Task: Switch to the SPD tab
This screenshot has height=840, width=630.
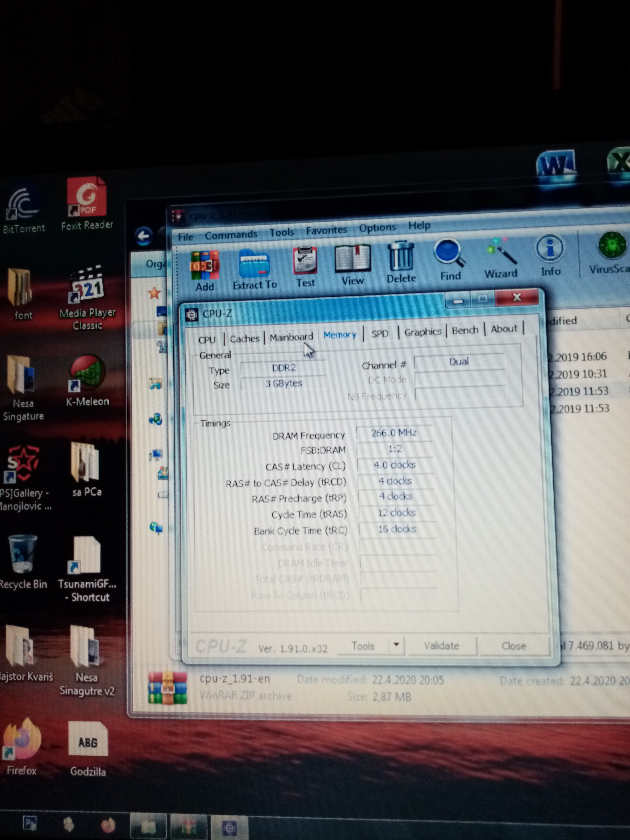Action: (x=380, y=333)
